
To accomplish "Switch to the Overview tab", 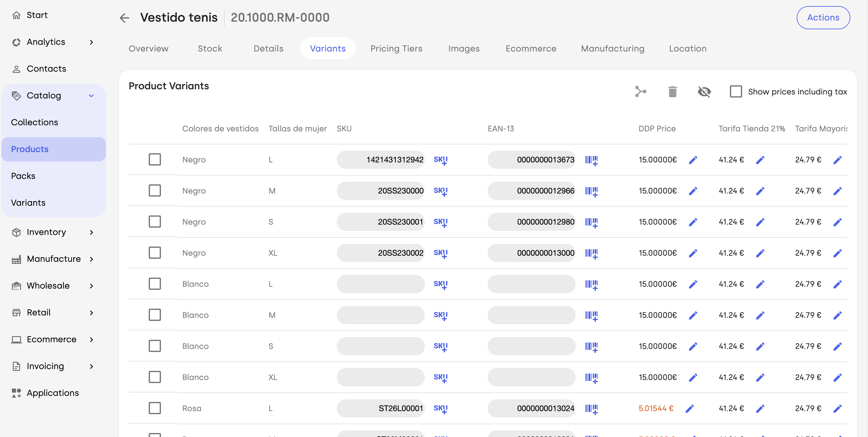I will coord(149,48).
